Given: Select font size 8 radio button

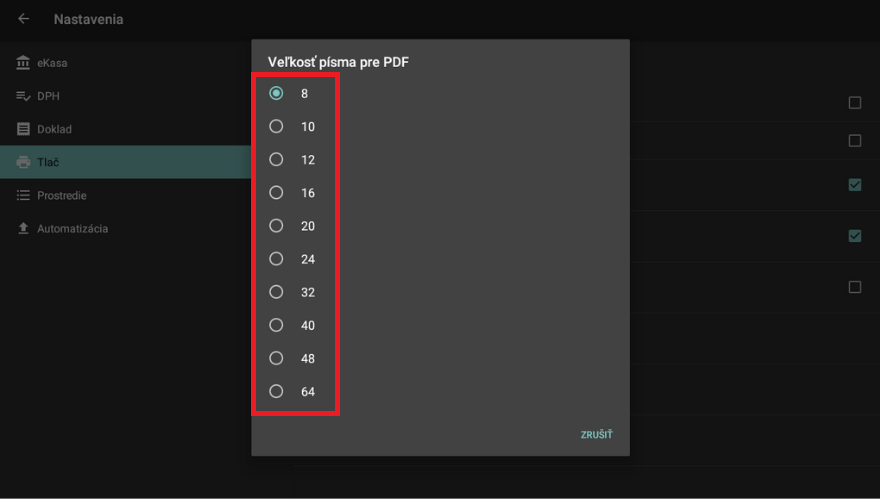Looking at the screenshot, I should click(276, 93).
